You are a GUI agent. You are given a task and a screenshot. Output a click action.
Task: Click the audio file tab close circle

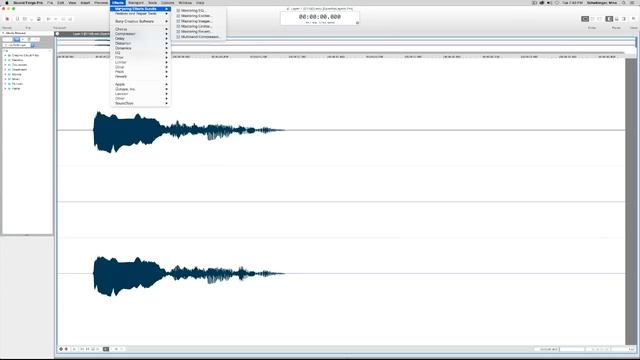coord(58,34)
